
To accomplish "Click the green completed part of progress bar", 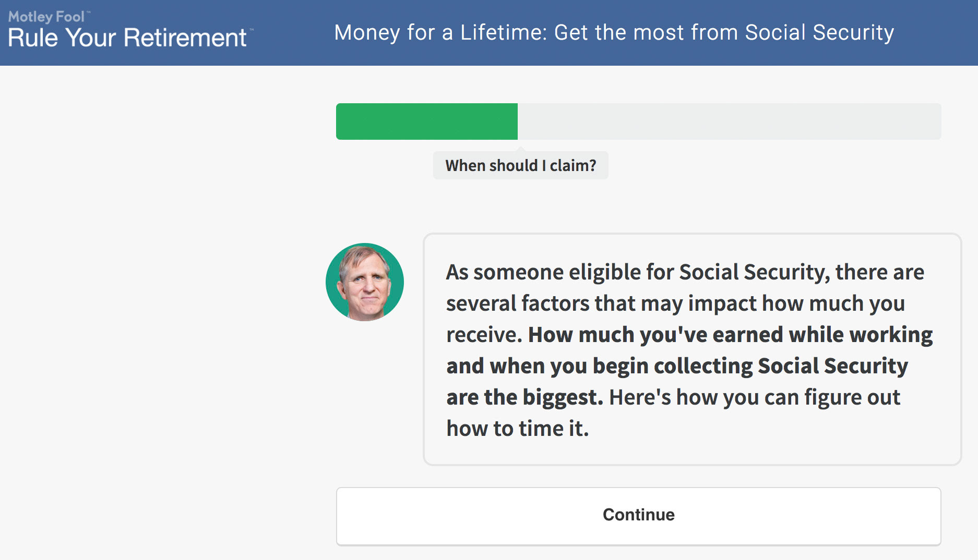I will point(426,121).
